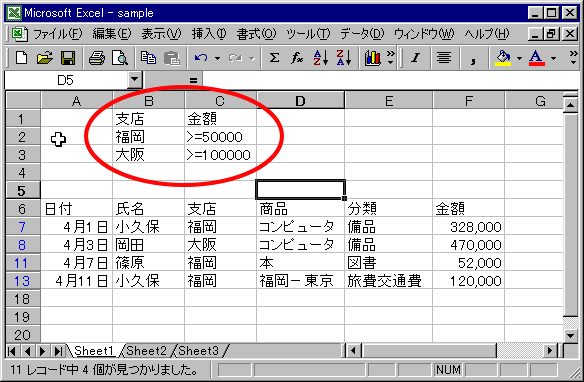The height and width of the screenshot is (382, 584).
Task: Launch the Chart Wizard icon
Action: coord(372,58)
